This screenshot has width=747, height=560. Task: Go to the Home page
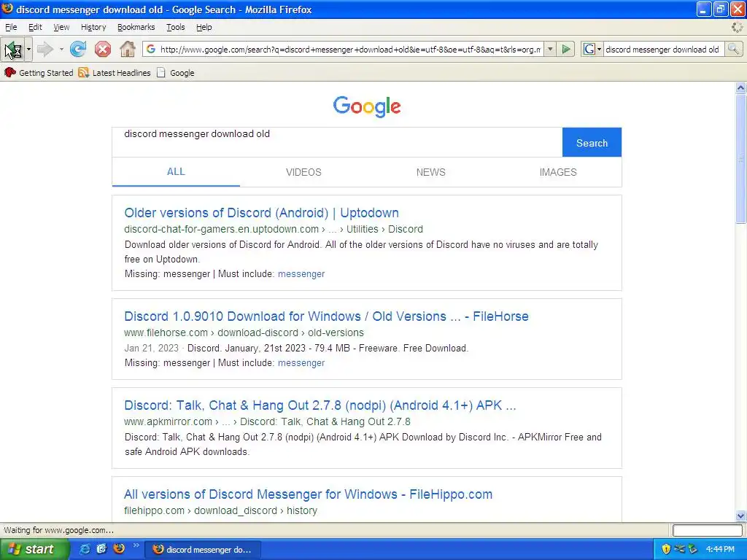pyautogui.click(x=127, y=49)
